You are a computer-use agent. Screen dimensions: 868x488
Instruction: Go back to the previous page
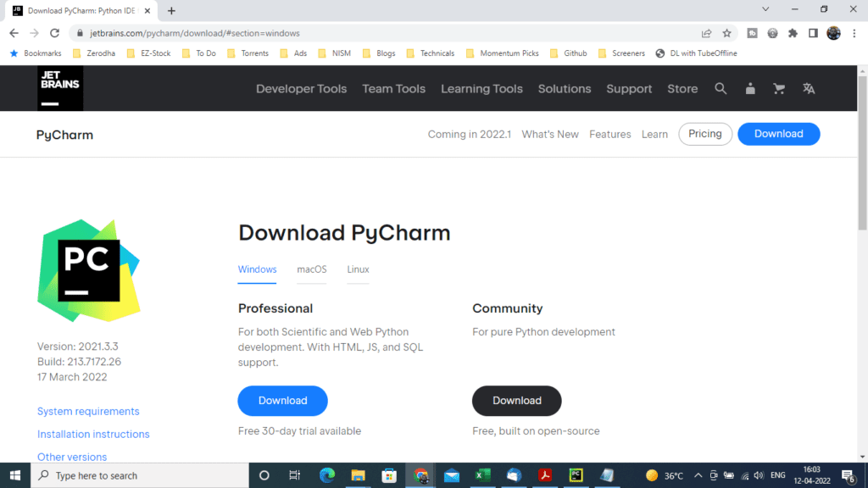click(x=14, y=33)
